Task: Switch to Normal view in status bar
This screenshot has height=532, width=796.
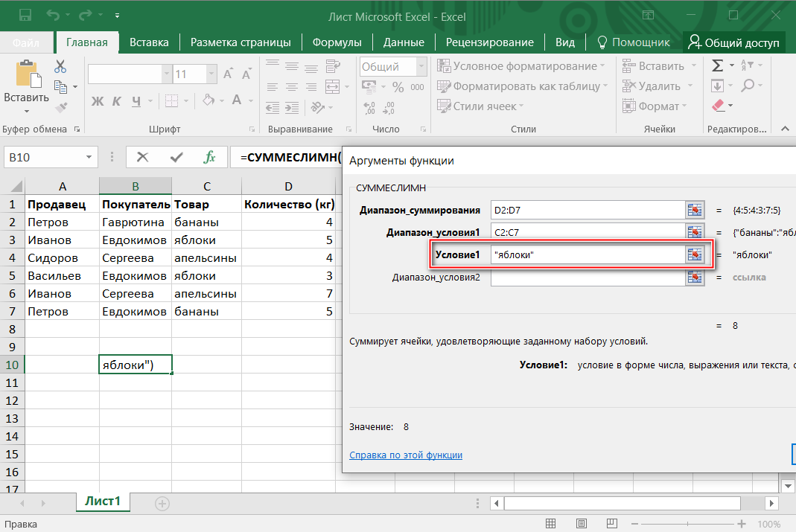Action: click(x=550, y=523)
